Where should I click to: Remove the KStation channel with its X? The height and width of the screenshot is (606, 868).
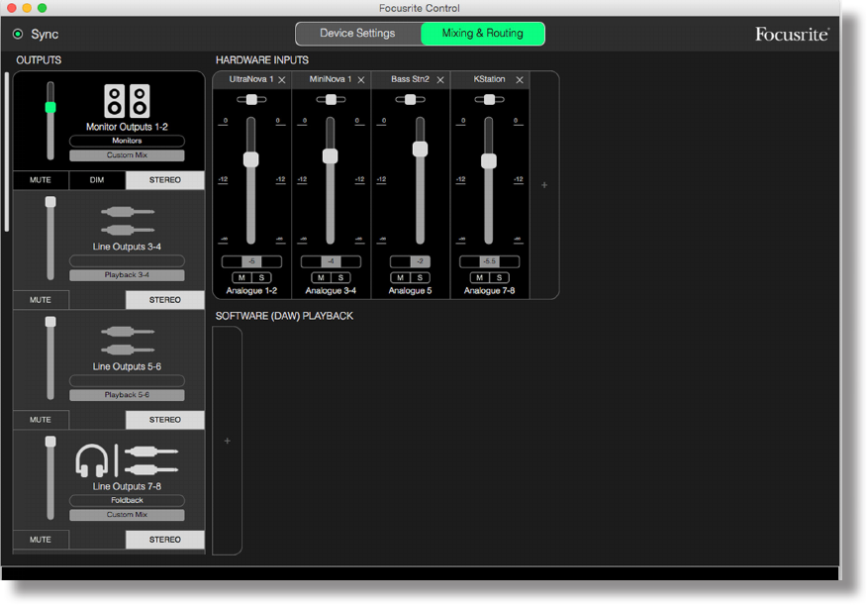coord(520,80)
